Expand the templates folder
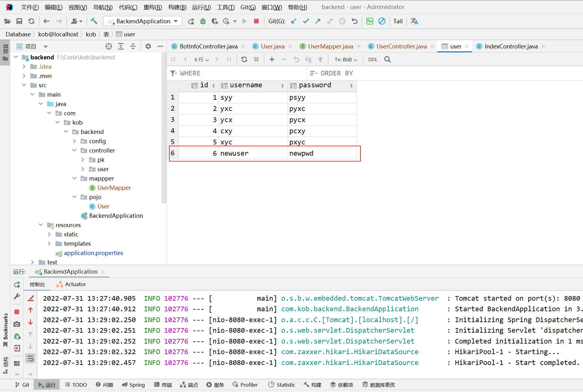 (49, 244)
